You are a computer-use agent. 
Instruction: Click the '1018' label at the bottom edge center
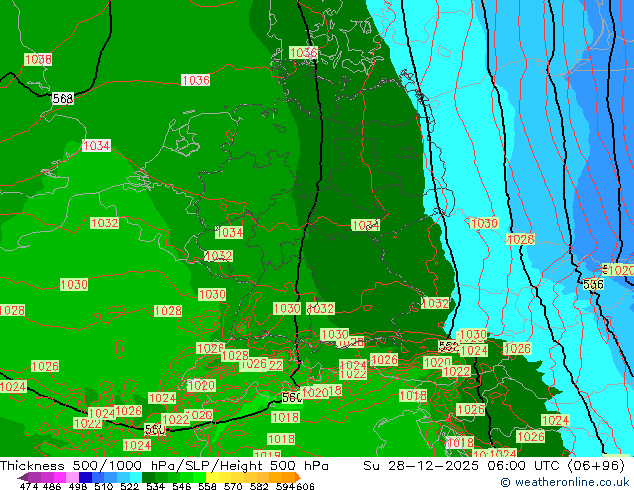pyautogui.click(x=267, y=454)
